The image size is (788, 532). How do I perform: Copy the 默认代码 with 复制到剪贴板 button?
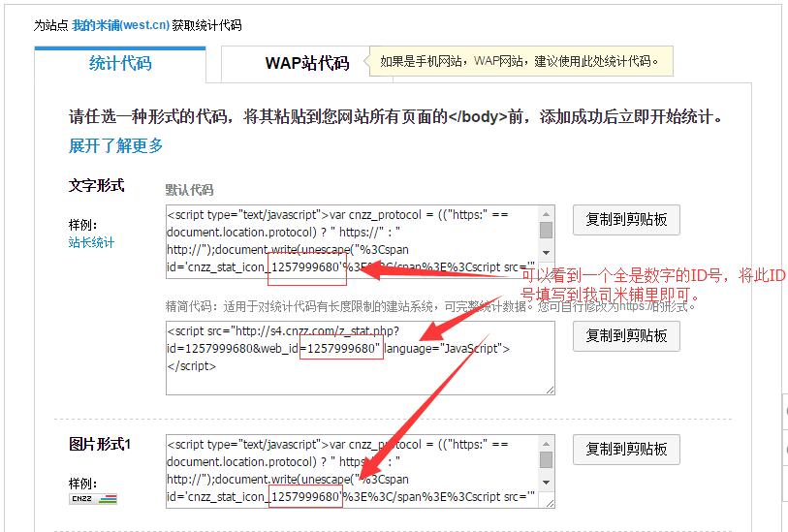click(x=626, y=220)
